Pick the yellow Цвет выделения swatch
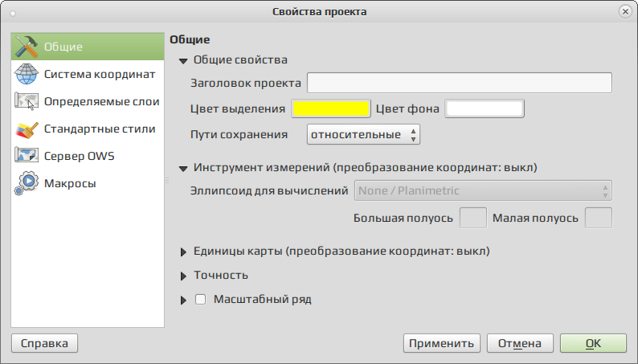This screenshot has width=638, height=364. pyautogui.click(x=331, y=108)
